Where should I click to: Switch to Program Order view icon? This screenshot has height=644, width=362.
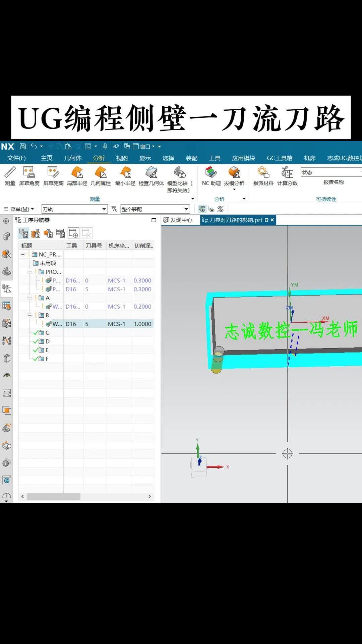(23, 233)
